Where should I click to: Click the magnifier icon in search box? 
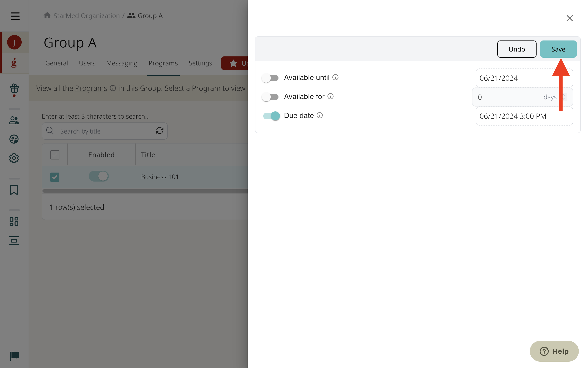50,131
